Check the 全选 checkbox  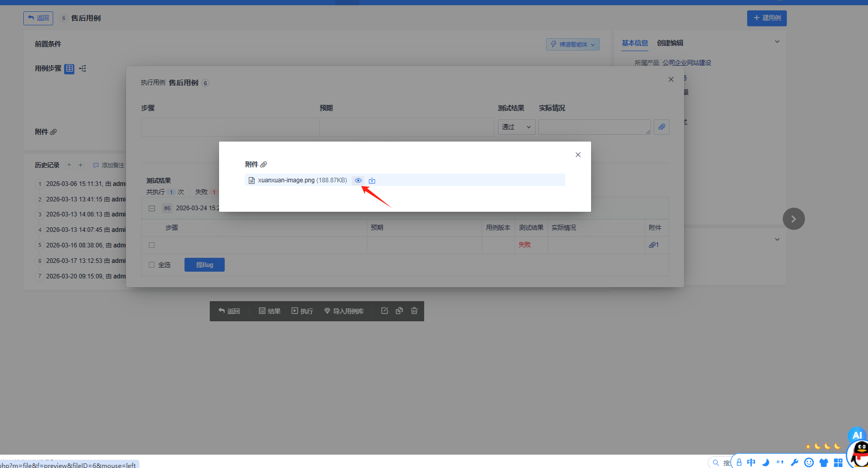pos(152,264)
